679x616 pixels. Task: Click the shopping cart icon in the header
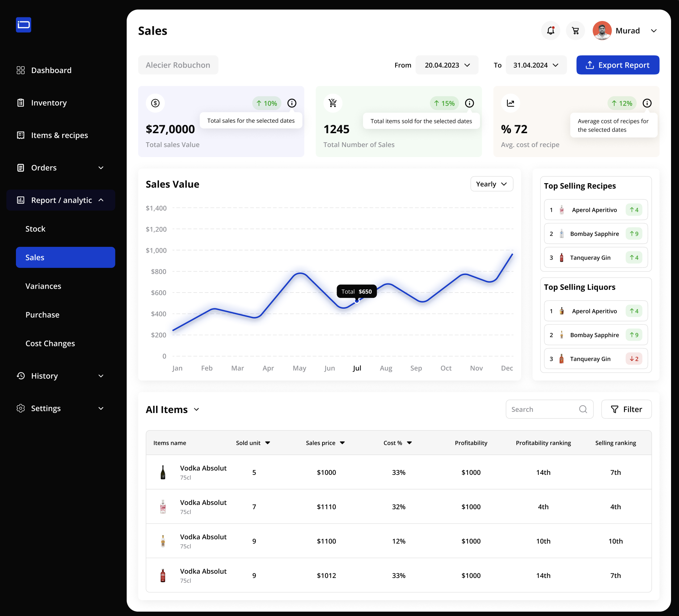pyautogui.click(x=575, y=30)
